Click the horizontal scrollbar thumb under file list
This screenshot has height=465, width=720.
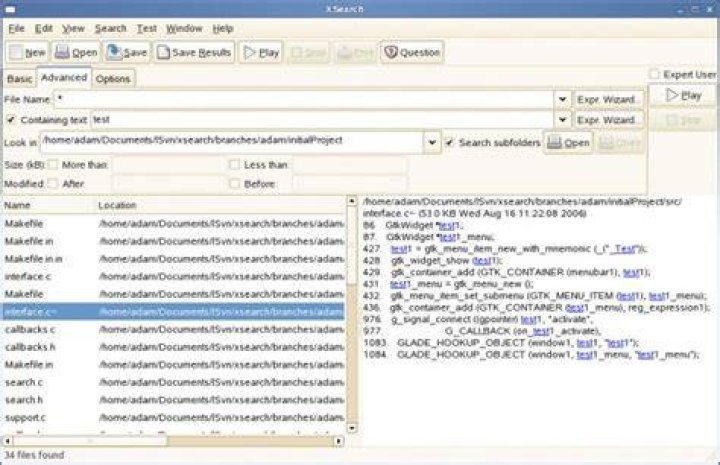[90, 441]
